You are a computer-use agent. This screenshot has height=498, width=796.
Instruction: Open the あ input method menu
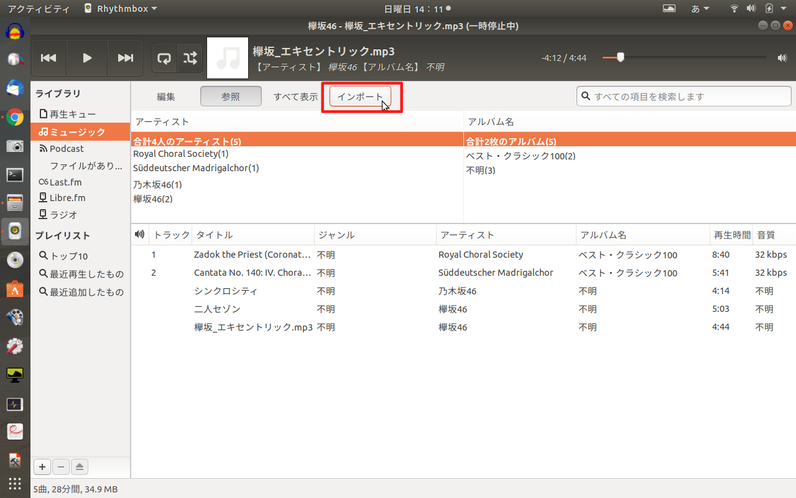point(700,9)
